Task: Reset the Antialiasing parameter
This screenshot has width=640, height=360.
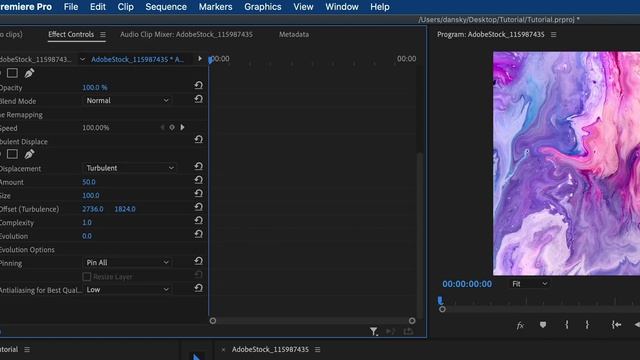Action: pyautogui.click(x=198, y=288)
